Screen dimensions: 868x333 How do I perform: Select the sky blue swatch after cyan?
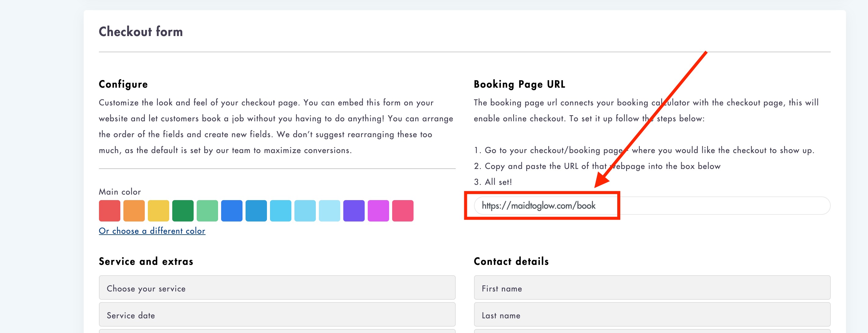(x=305, y=211)
